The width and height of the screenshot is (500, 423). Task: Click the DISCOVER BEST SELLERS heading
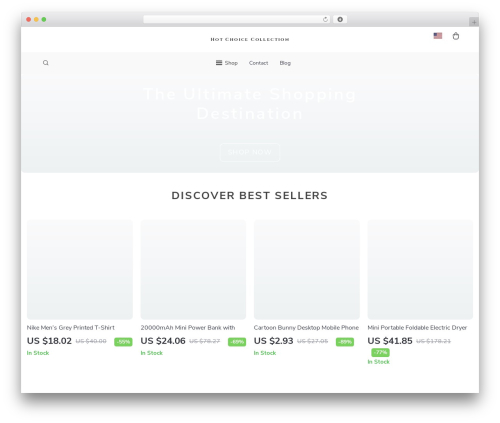coord(250,195)
